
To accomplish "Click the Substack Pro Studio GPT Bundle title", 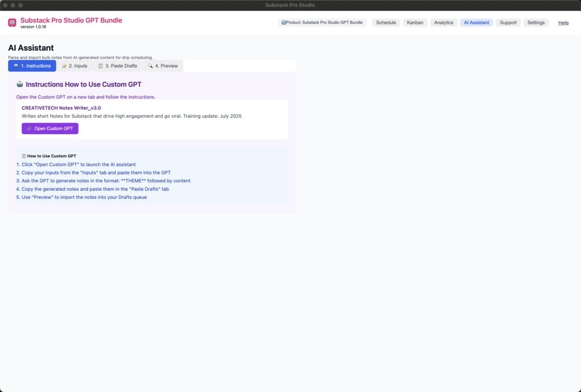I will 71,20.
